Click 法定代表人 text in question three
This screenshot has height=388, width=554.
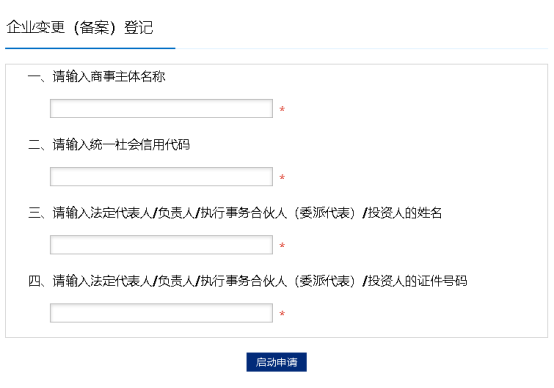[x=121, y=213]
